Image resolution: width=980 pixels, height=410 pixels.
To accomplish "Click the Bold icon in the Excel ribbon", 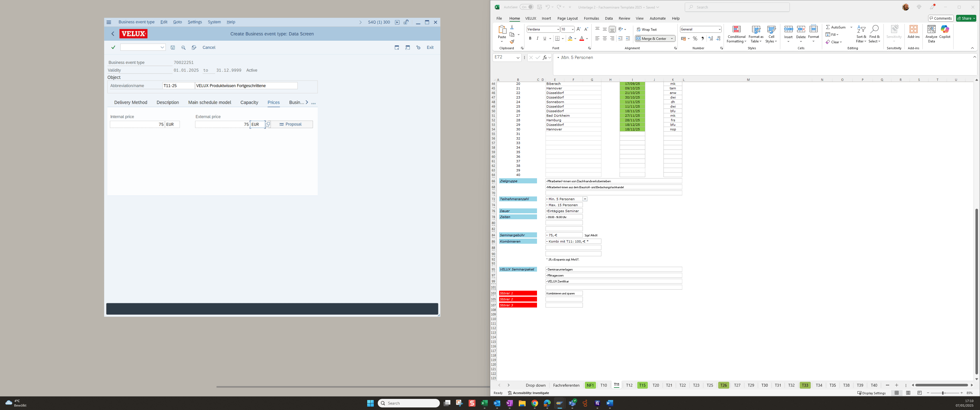I will 530,38.
